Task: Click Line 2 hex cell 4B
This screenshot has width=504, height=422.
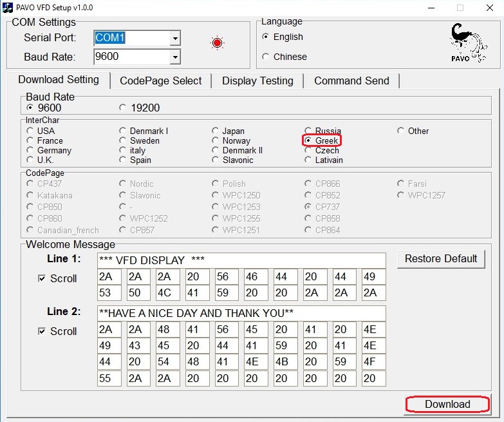Action: [286, 362]
